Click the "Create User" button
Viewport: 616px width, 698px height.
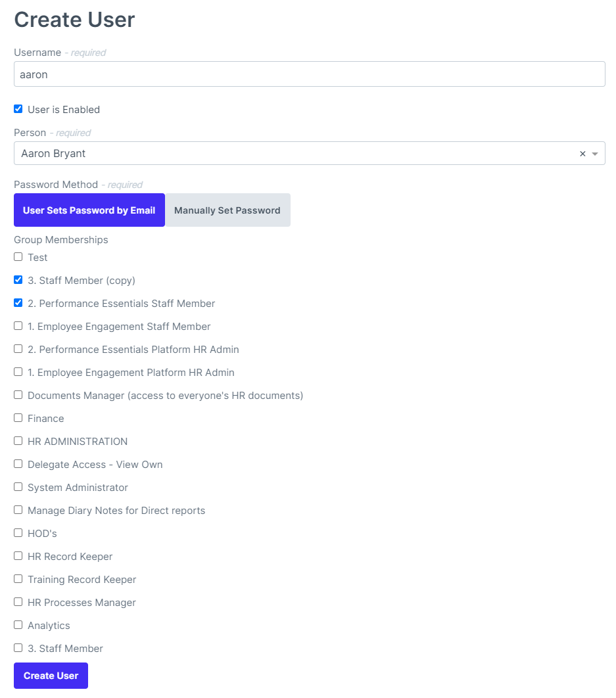pyautogui.click(x=50, y=675)
